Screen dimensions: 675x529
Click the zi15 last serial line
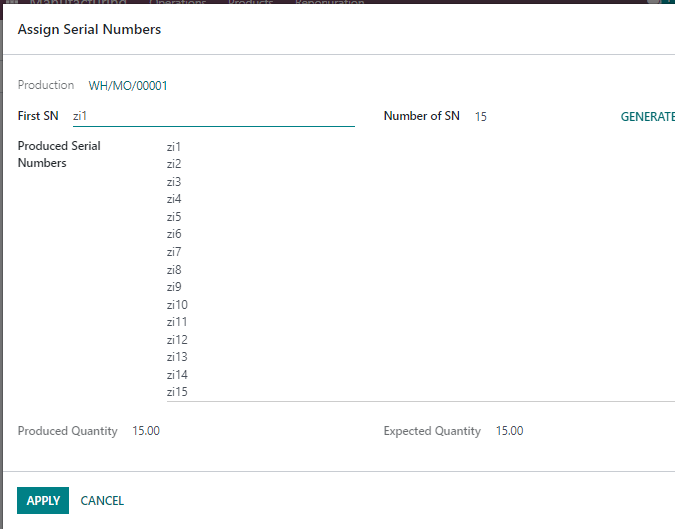[177, 392]
